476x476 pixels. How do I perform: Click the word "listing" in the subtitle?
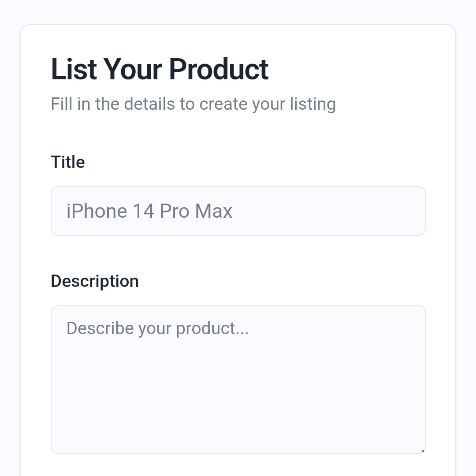[x=313, y=104]
